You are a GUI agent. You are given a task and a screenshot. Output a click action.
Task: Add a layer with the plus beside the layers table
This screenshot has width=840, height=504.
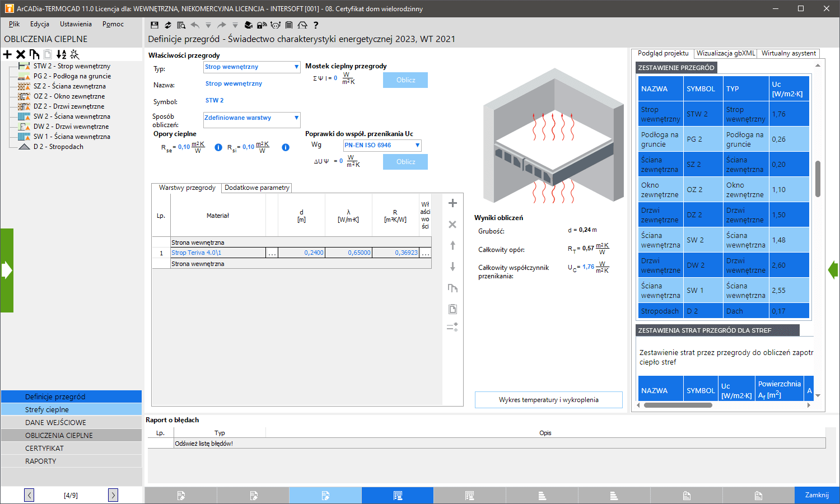453,203
